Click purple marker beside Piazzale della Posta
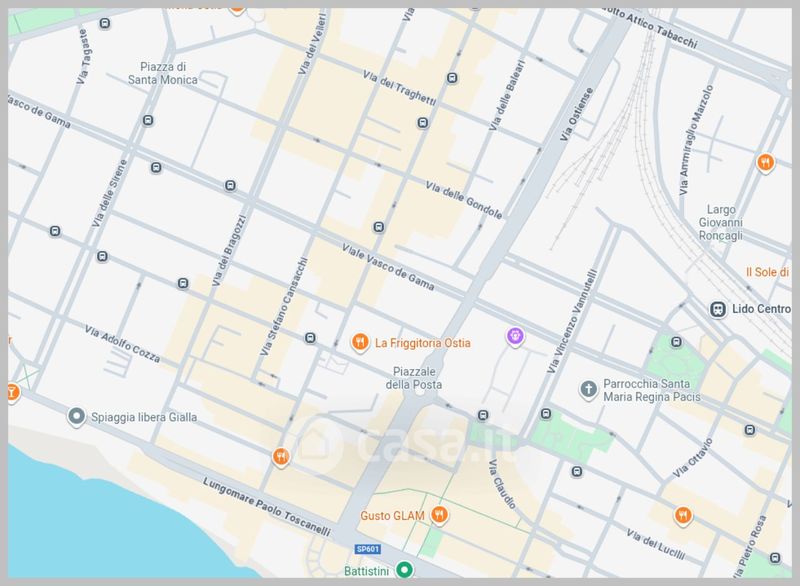800x586 pixels. (x=515, y=337)
